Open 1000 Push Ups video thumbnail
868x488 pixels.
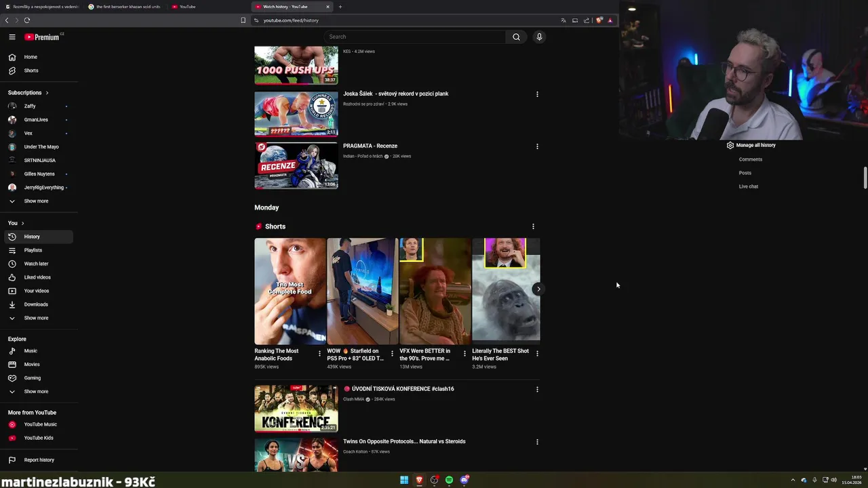(x=296, y=65)
